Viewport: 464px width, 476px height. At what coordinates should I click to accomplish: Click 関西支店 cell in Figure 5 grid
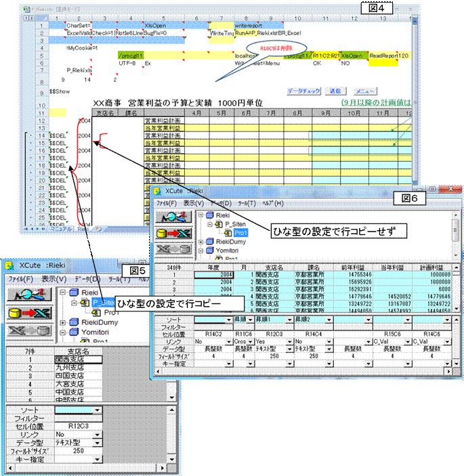click(78, 360)
